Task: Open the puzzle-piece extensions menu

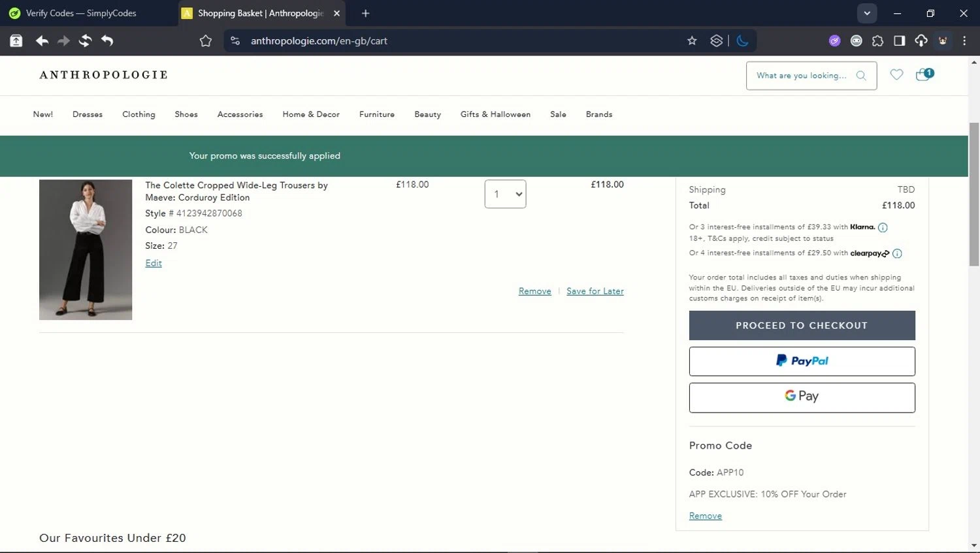Action: coord(877,41)
